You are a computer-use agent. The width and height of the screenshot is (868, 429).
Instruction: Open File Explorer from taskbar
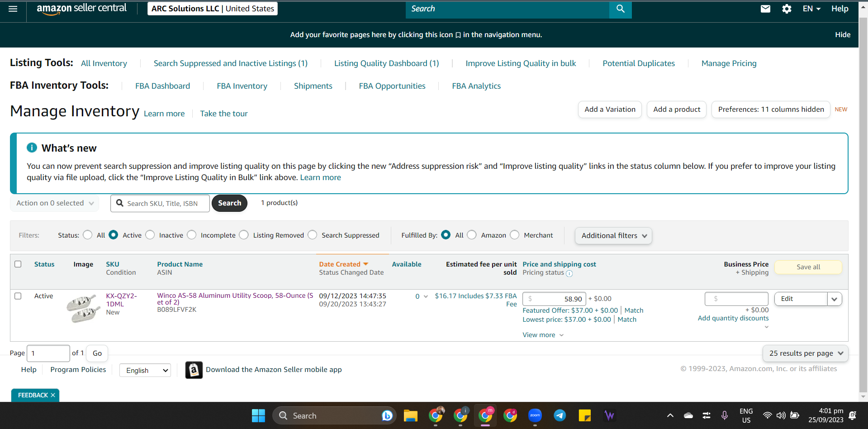pos(410,415)
